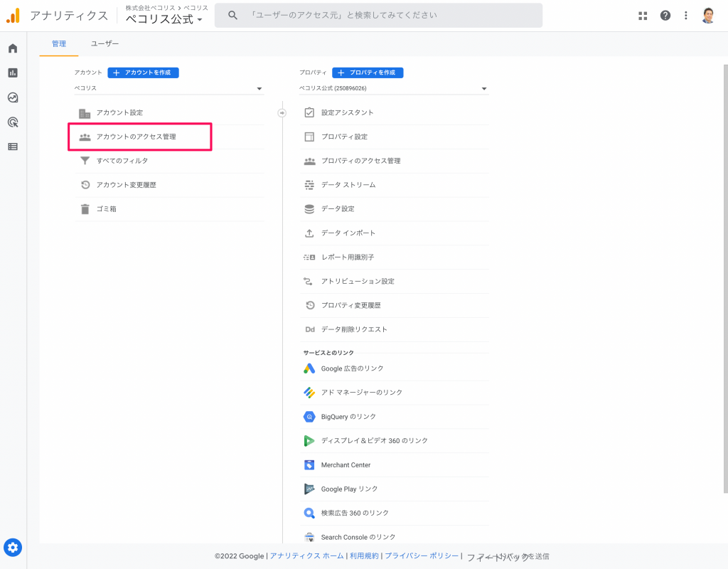Click the Google Analytics logo

point(13,16)
